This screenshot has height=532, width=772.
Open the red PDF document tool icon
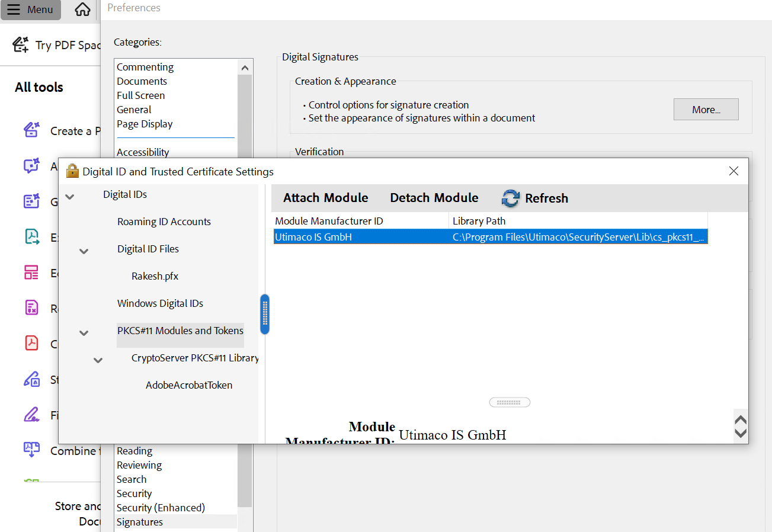click(31, 344)
